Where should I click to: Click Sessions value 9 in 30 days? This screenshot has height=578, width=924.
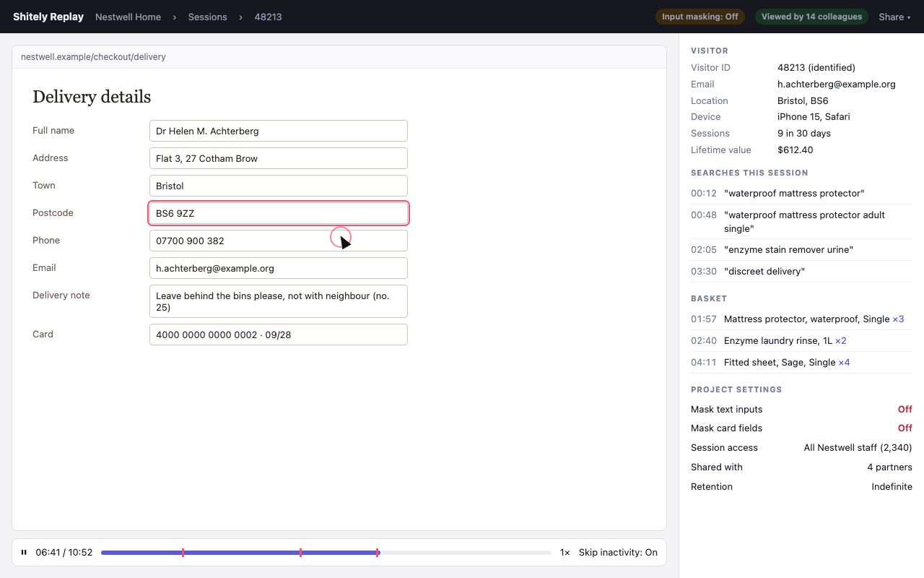pyautogui.click(x=804, y=133)
